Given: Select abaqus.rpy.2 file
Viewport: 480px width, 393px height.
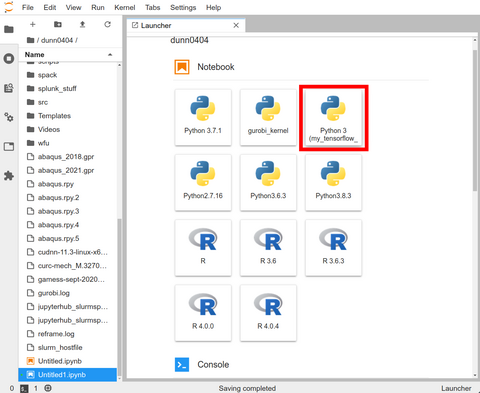Looking at the screenshot, I should (x=68, y=198).
